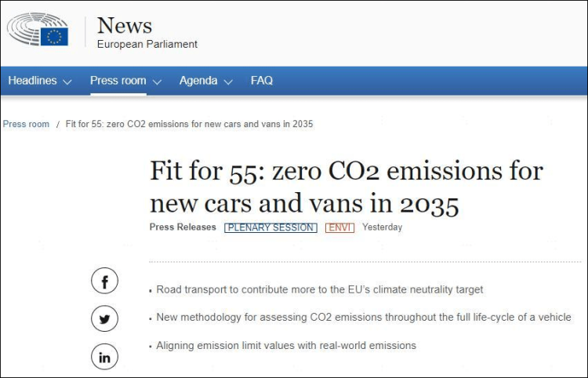Share article on LinkedIn
The height and width of the screenshot is (378, 588).
pyautogui.click(x=104, y=357)
